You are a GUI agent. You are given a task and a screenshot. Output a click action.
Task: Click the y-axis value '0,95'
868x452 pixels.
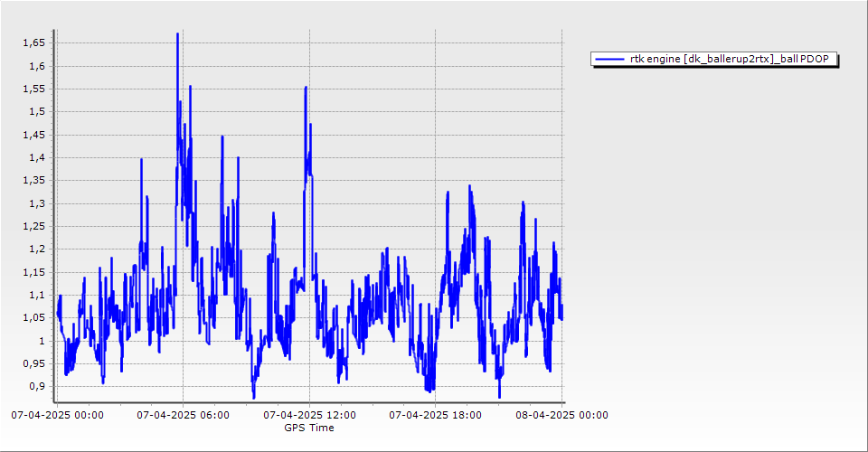pos(33,363)
